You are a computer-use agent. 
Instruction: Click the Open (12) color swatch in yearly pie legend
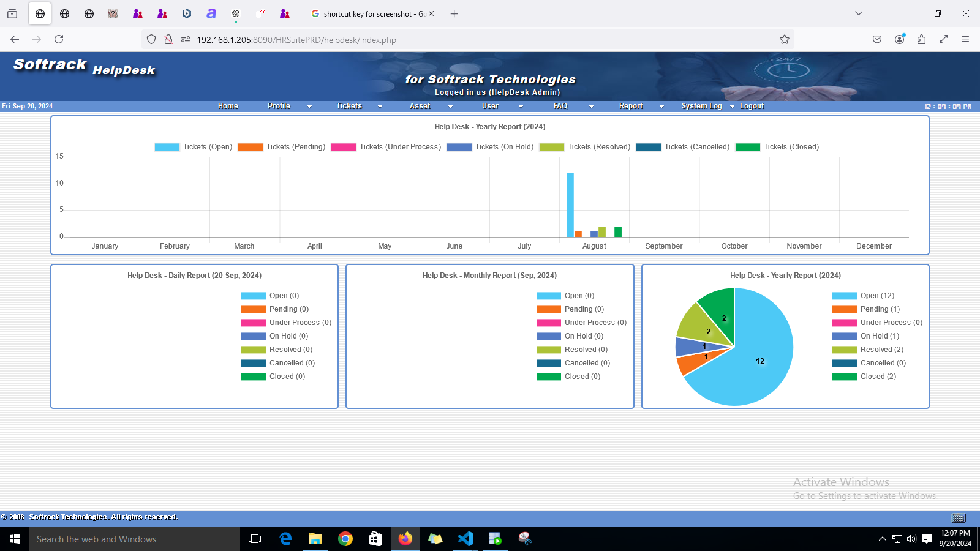click(x=845, y=296)
